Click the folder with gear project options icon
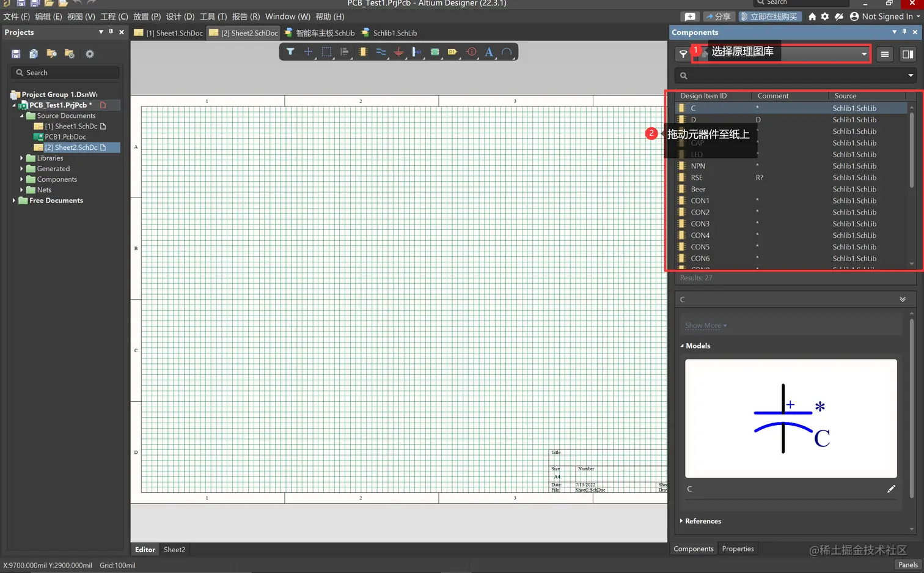This screenshot has height=573, width=924. pos(70,54)
